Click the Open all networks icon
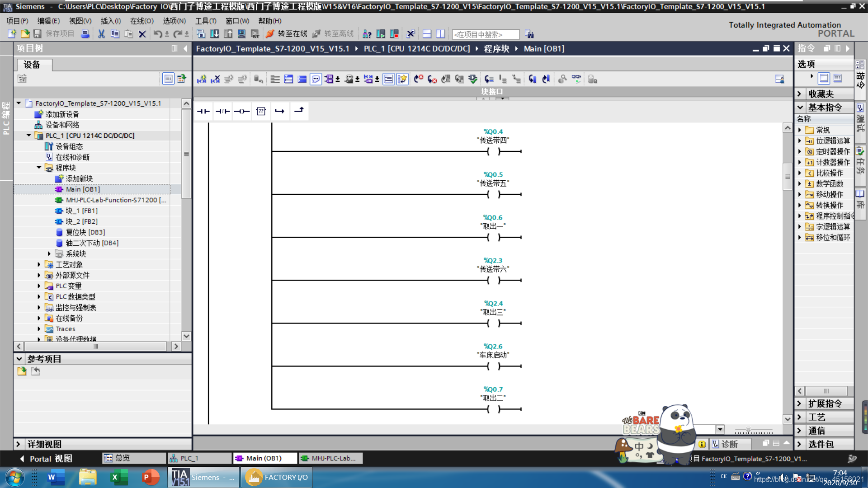Viewport: 868px width, 488px height. tap(289, 79)
